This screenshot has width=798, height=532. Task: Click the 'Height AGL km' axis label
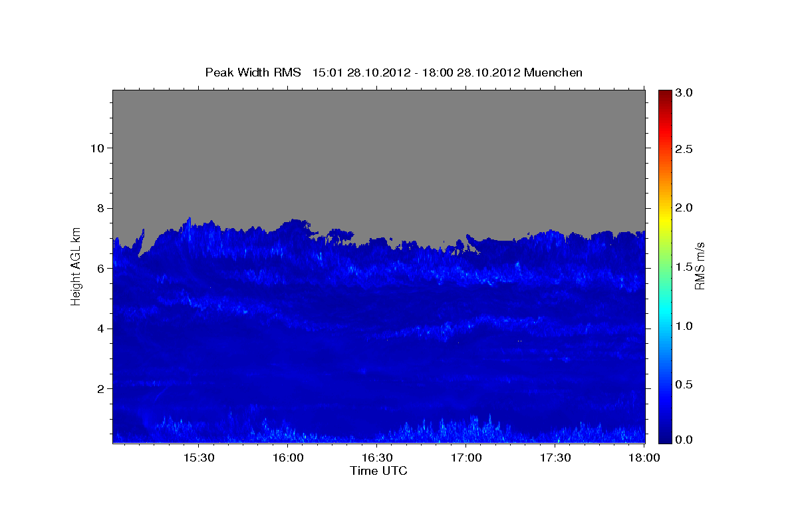point(76,265)
